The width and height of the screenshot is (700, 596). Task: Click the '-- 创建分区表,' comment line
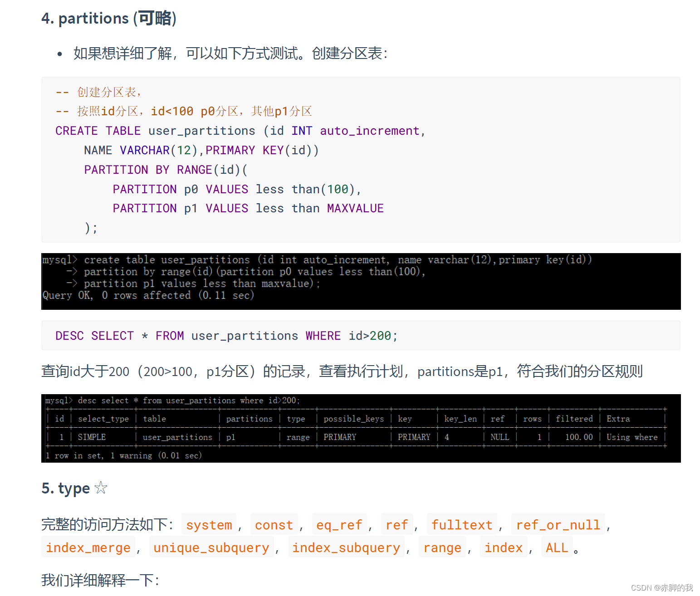pos(98,92)
